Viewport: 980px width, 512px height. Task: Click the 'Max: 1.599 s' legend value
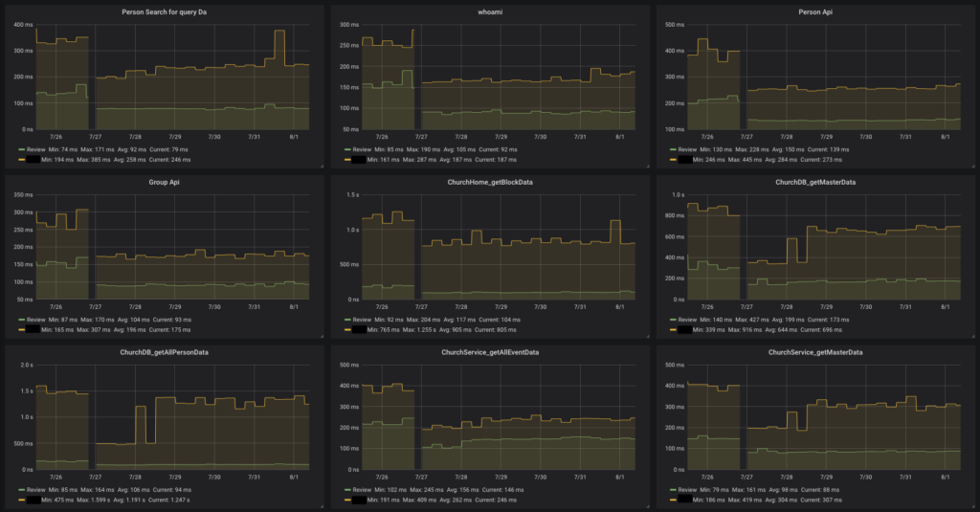coord(95,500)
